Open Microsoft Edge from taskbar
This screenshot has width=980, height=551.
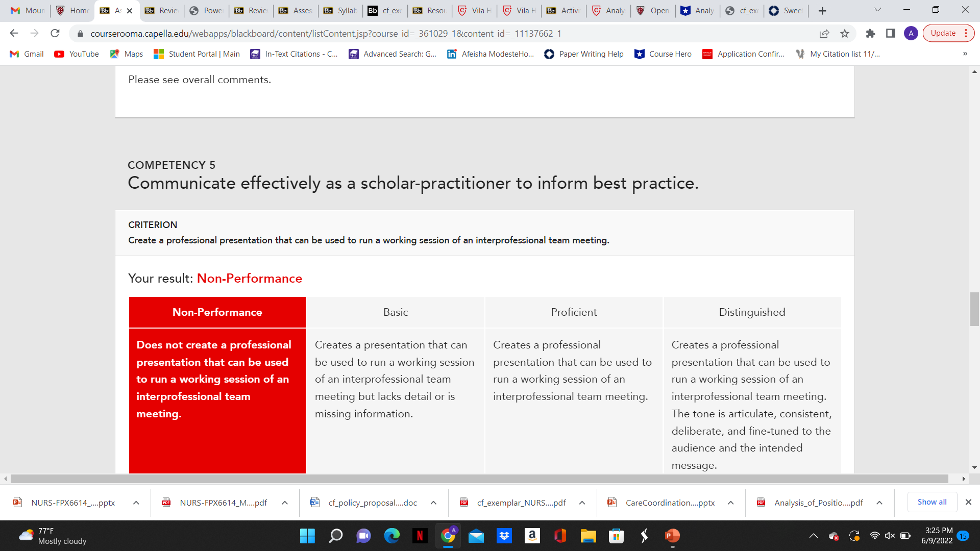pos(391,536)
